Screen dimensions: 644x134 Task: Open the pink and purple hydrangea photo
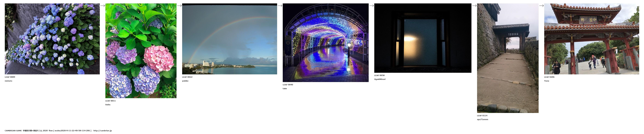coord(141,51)
